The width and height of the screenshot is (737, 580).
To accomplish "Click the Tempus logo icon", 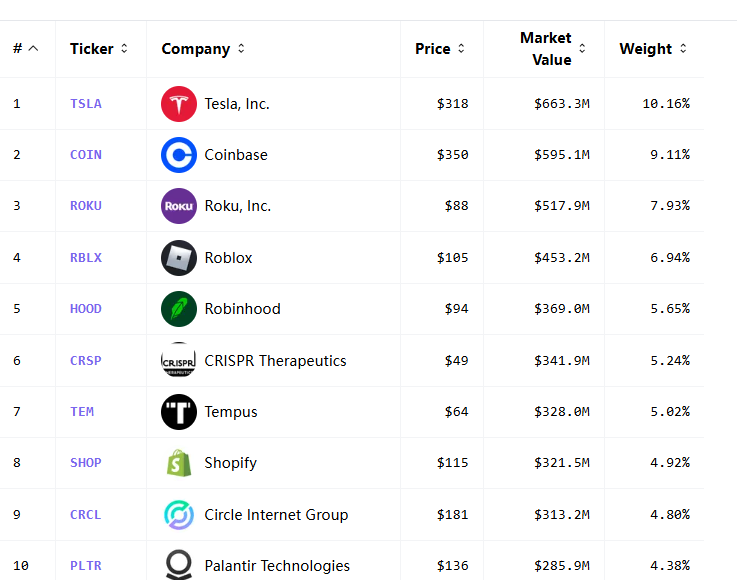I will [179, 412].
